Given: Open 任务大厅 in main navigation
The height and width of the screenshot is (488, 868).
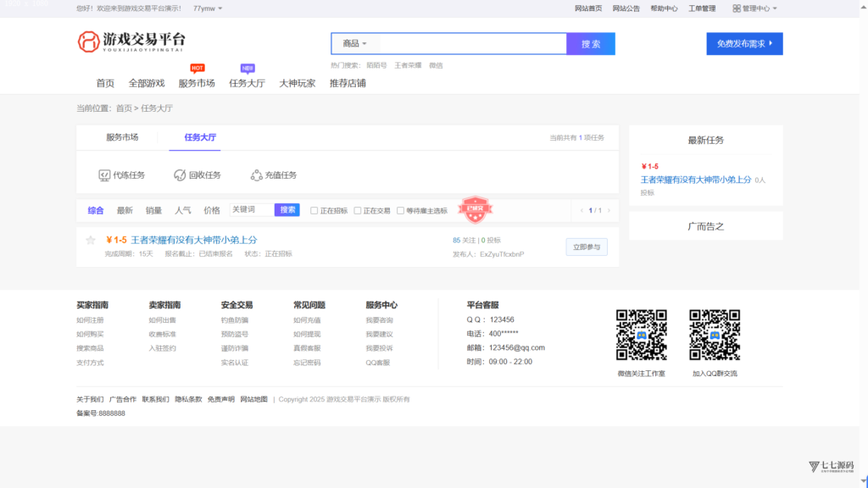Looking at the screenshot, I should coord(247,83).
